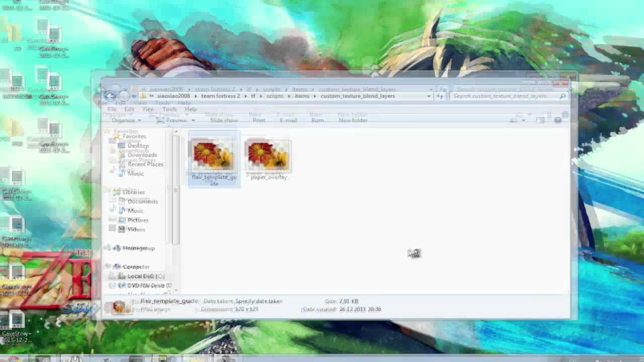Click Specify date taken in details pane
Screen dimensions: 644x362
[x=259, y=301]
